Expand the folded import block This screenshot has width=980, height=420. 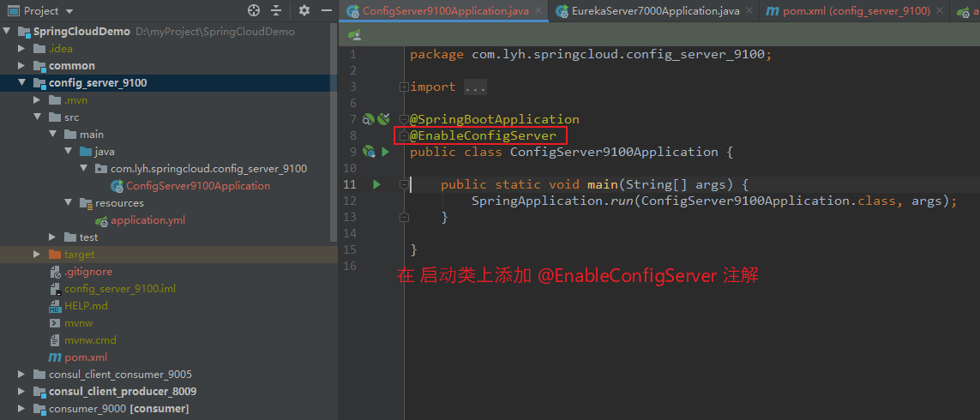[405, 87]
